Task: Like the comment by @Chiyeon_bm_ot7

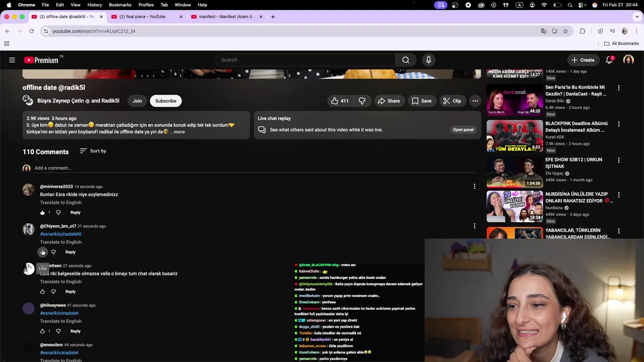Action: click(x=42, y=252)
